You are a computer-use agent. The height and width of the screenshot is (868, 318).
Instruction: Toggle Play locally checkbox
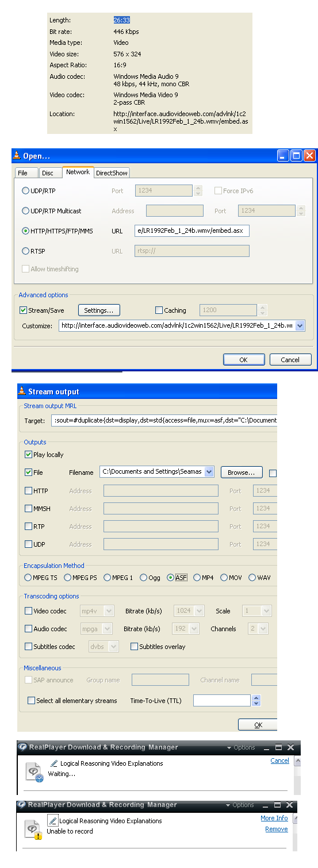[x=29, y=455]
